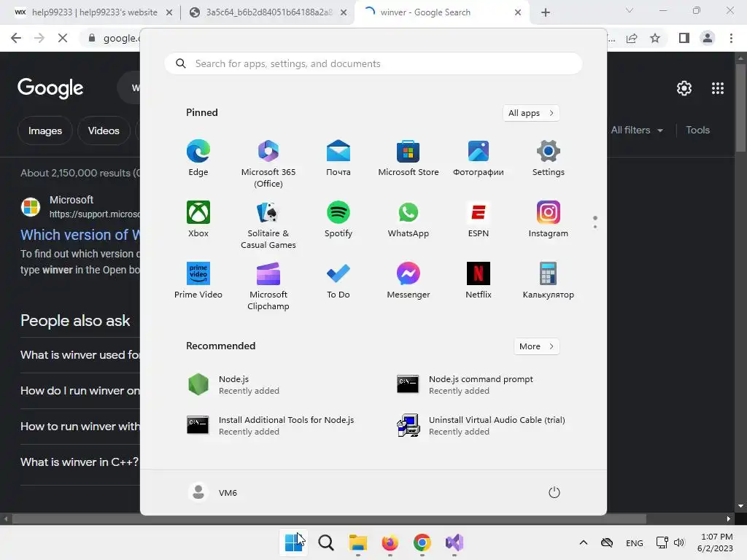Click the Start menu search field
747x560 pixels.
pyautogui.click(x=373, y=64)
